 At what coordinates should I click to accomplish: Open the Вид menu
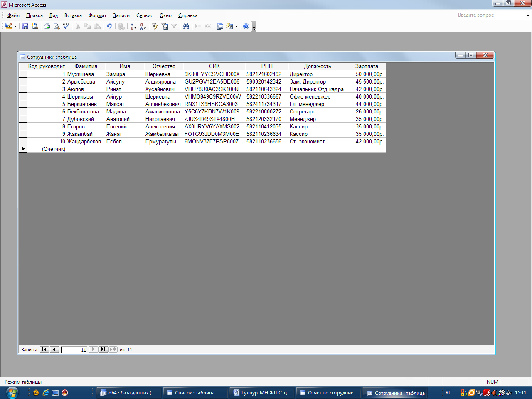click(x=54, y=15)
